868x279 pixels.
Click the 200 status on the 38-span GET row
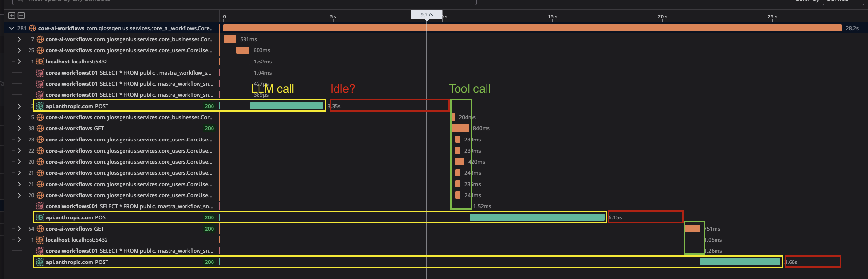pyautogui.click(x=209, y=128)
